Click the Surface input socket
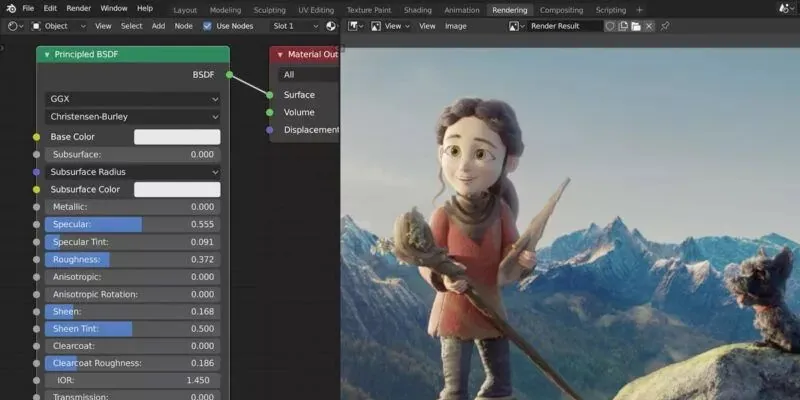The width and height of the screenshot is (800, 400). [x=270, y=95]
